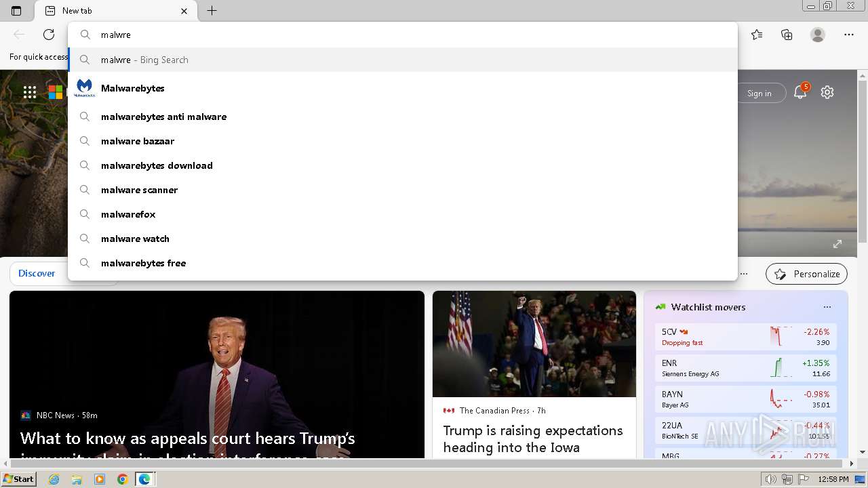This screenshot has width=868, height=488.
Task: Open the notifications bell icon
Action: 800,92
